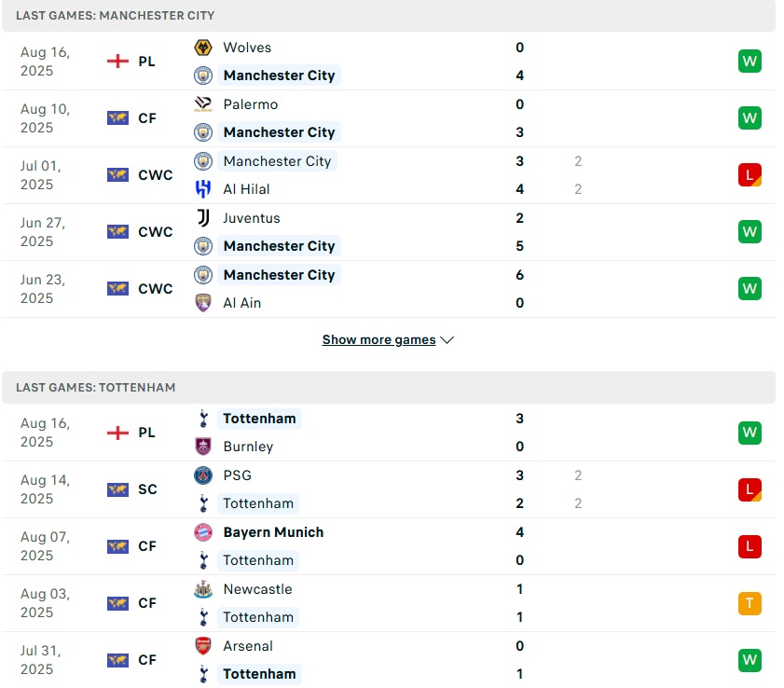The image size is (784, 688).
Task: Select the Last Games: Manchester City header
Action: point(116,16)
